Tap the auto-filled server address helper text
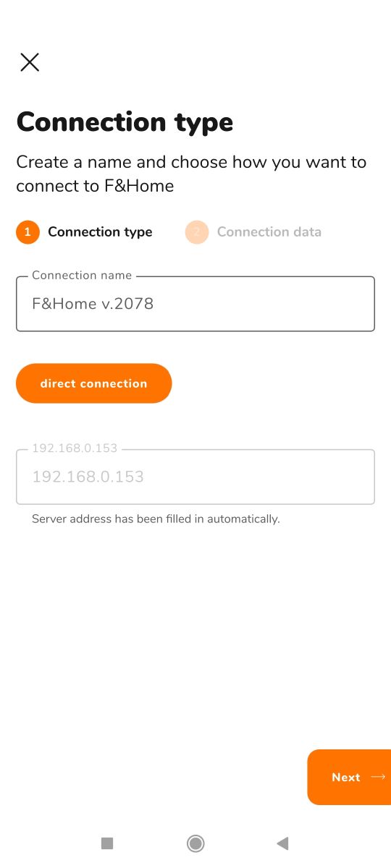391x868 pixels. click(156, 519)
